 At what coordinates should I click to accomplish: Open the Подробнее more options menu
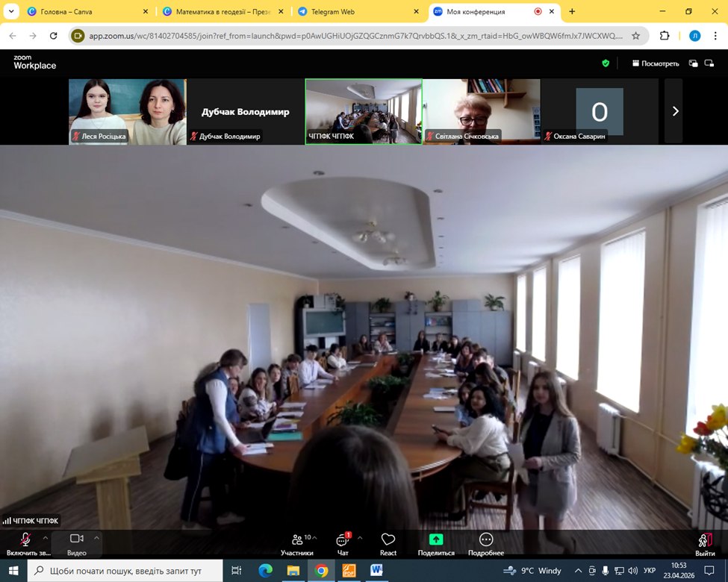click(485, 542)
